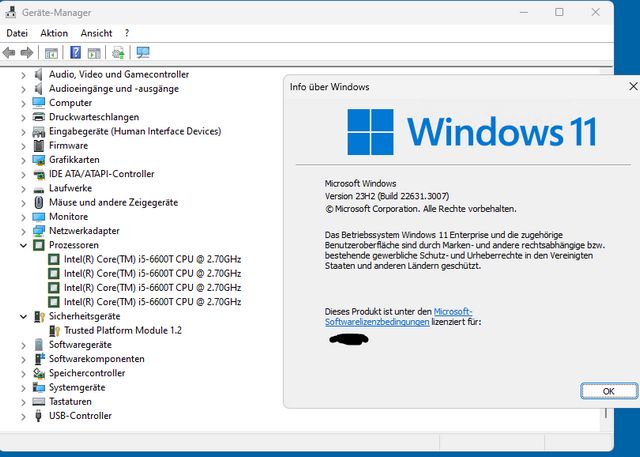Select the Computer category icon
The height and width of the screenshot is (457, 640).
coord(39,103)
